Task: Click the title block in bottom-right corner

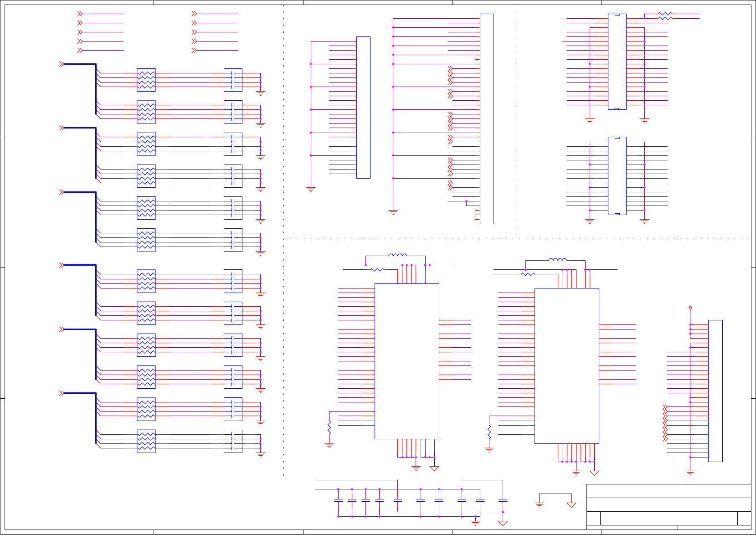Action: click(x=669, y=507)
